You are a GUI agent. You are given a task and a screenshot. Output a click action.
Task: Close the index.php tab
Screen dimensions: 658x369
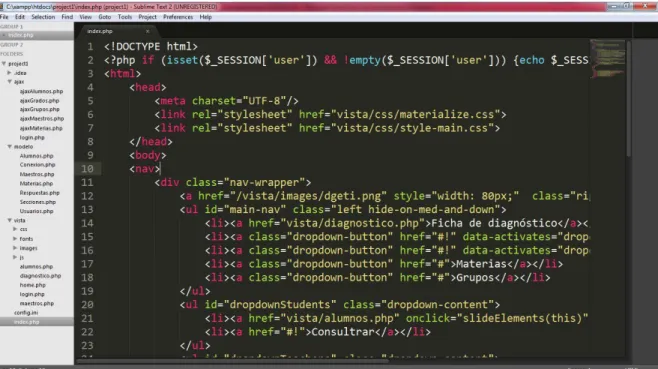click(147, 31)
